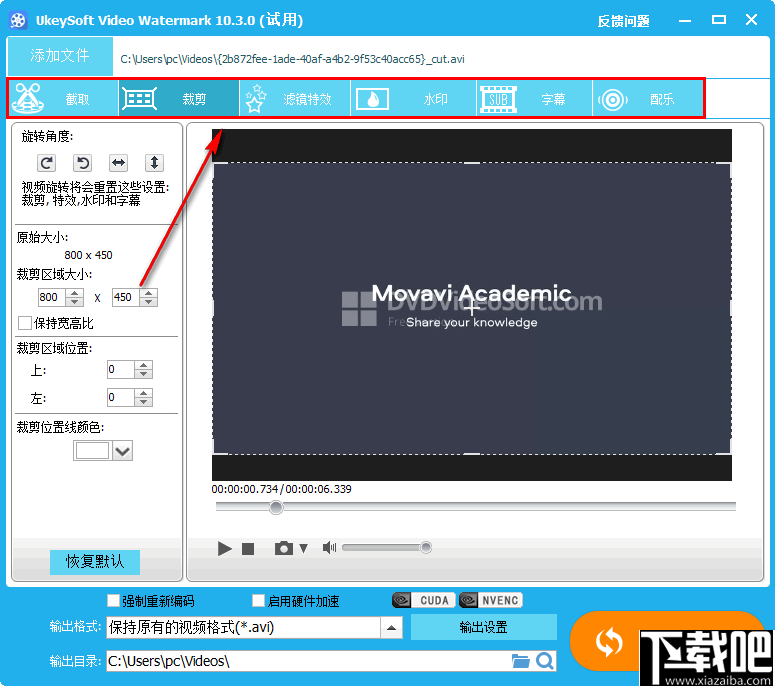Image resolution: width=775 pixels, height=686 pixels.
Task: Click the stars filter effects icon
Action: [256, 98]
